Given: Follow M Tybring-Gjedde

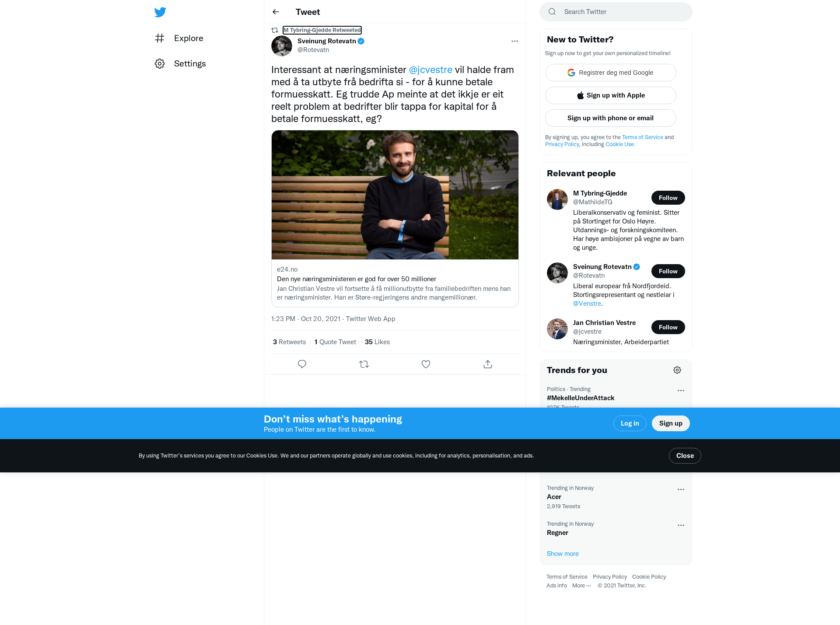Looking at the screenshot, I should (668, 198).
